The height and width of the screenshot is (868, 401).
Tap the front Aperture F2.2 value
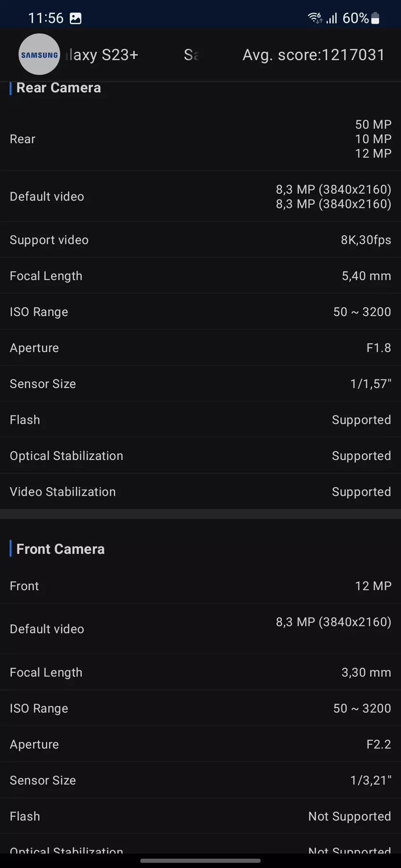pyautogui.click(x=378, y=745)
